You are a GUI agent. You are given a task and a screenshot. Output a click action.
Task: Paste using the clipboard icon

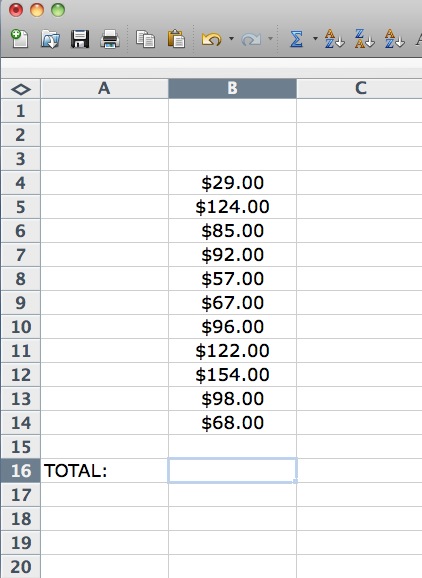point(176,39)
